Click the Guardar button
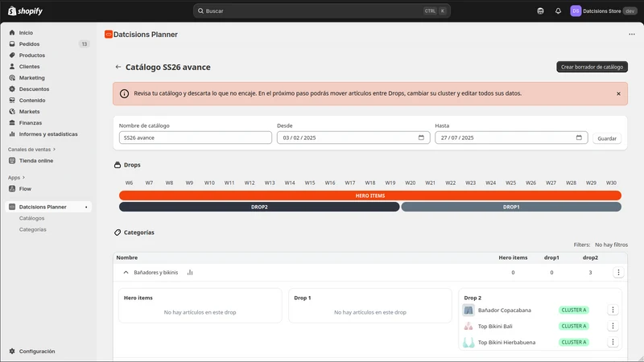This screenshot has height=362, width=644. [607, 138]
